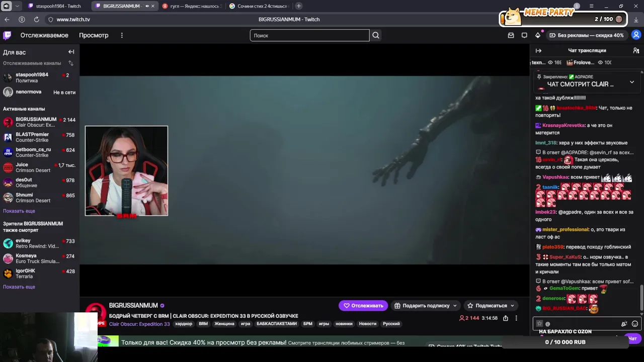Screen dimensions: 644x362
Task: Click the 'хардкор' stream tag
Action: [184, 324]
